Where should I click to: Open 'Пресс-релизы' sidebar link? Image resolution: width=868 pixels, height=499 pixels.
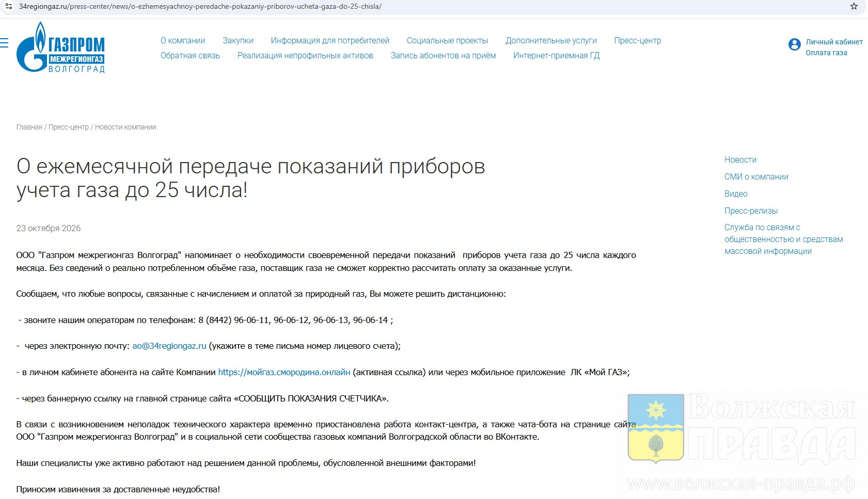click(751, 211)
